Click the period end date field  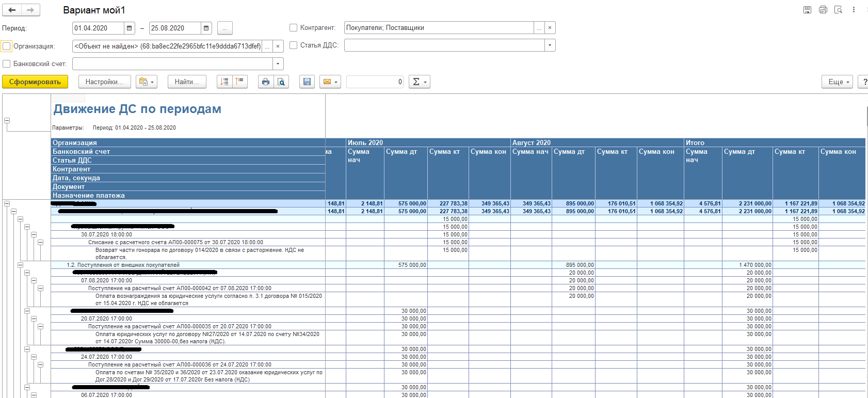coord(174,28)
